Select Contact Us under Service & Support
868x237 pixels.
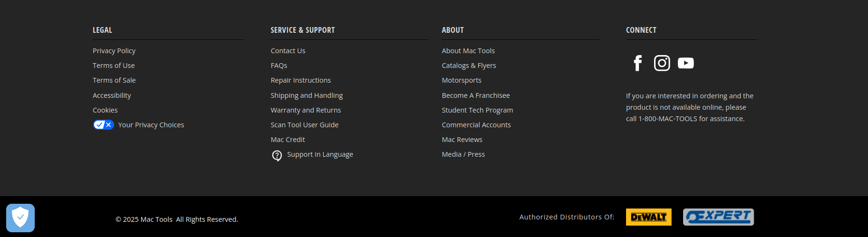288,51
